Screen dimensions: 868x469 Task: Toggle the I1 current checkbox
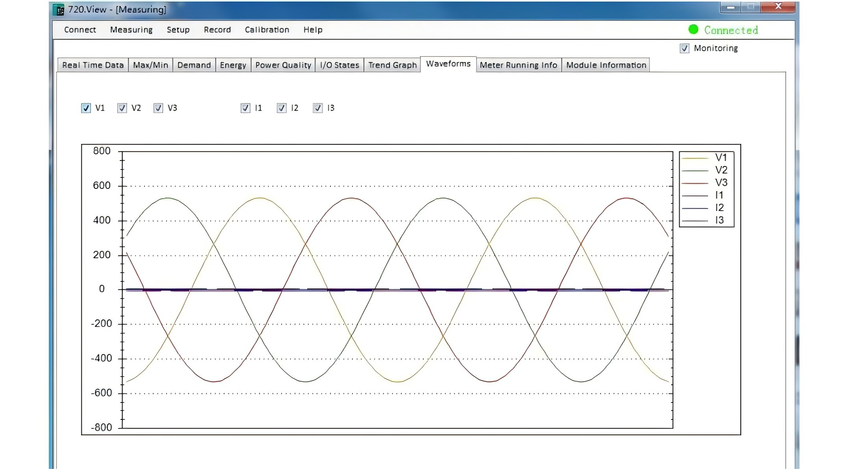coord(245,108)
